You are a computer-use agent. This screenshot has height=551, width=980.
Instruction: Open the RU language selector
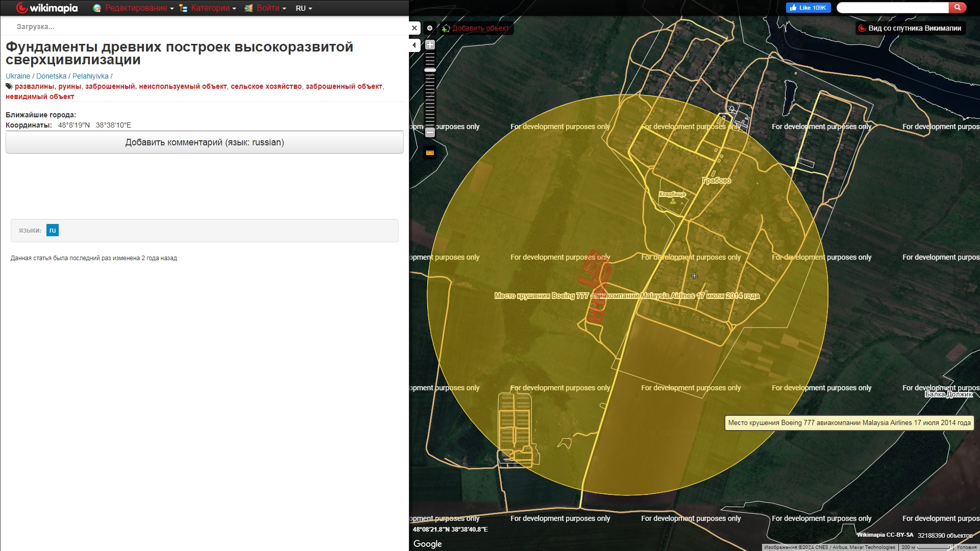(x=304, y=8)
